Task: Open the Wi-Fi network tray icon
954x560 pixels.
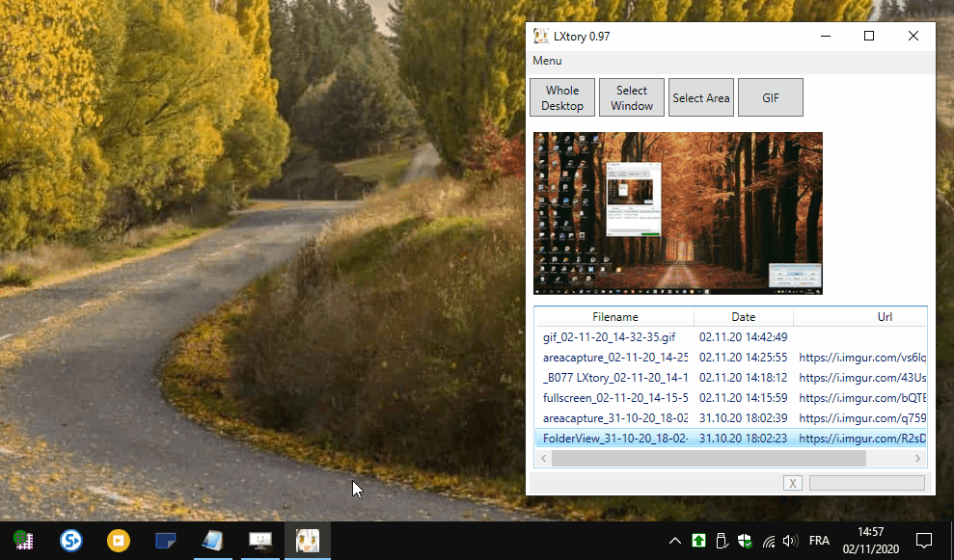Action: [x=769, y=541]
